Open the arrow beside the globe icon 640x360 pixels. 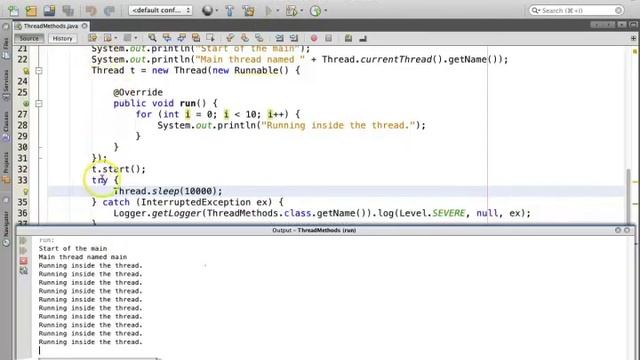coord(216,11)
